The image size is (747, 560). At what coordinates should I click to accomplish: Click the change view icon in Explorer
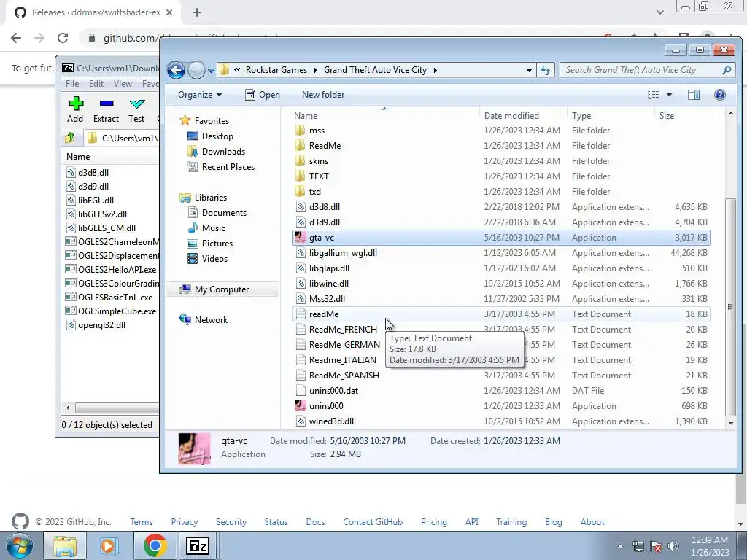[653, 95]
